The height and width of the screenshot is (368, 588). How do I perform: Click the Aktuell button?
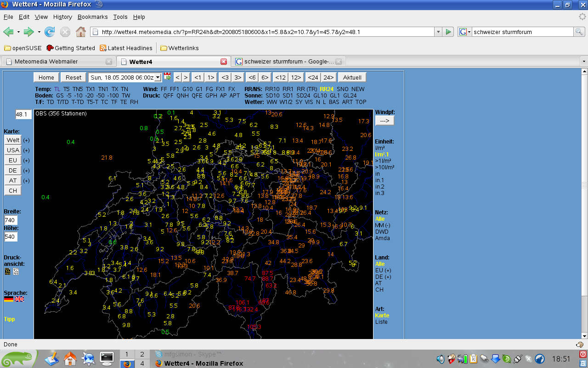(x=352, y=77)
